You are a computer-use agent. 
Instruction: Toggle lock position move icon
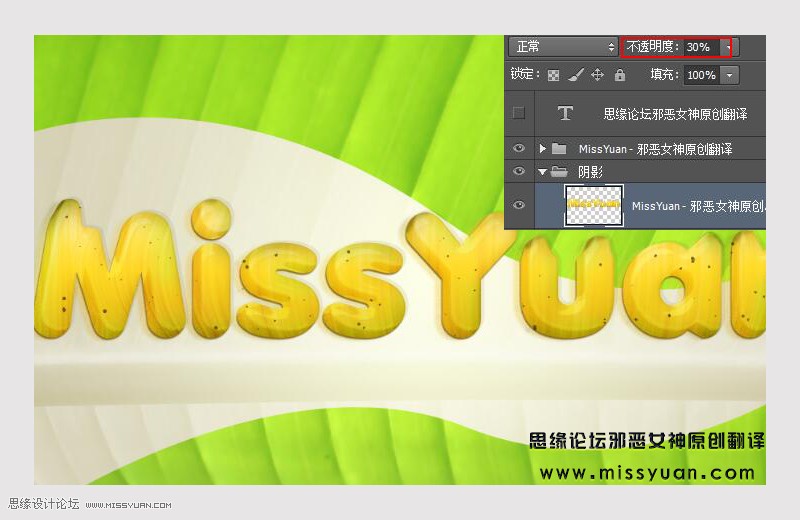597,75
